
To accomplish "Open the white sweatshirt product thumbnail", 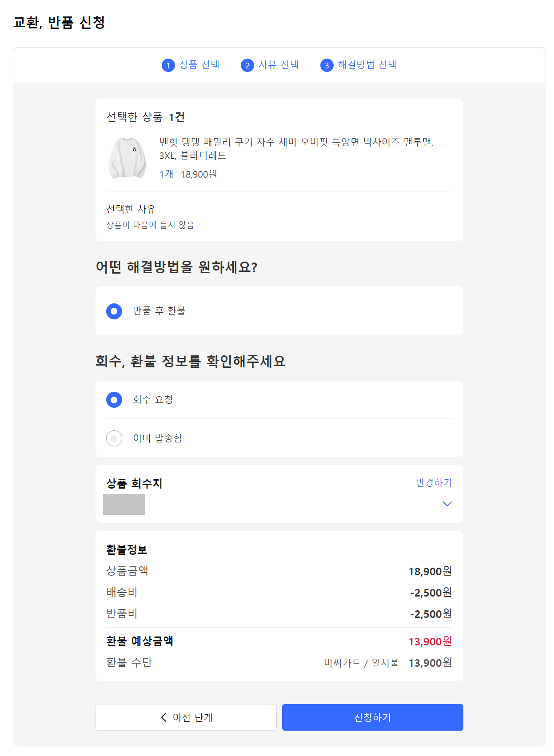I will 128,158.
